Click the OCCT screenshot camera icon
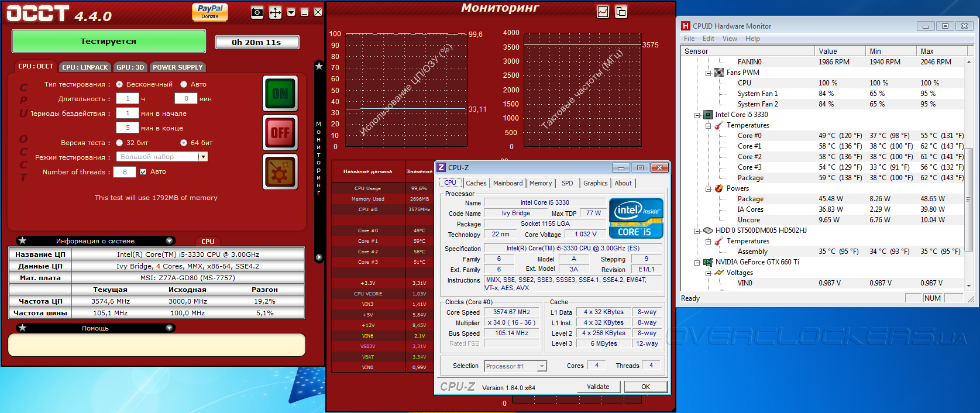Screen dimensions: 980x413 (257, 12)
